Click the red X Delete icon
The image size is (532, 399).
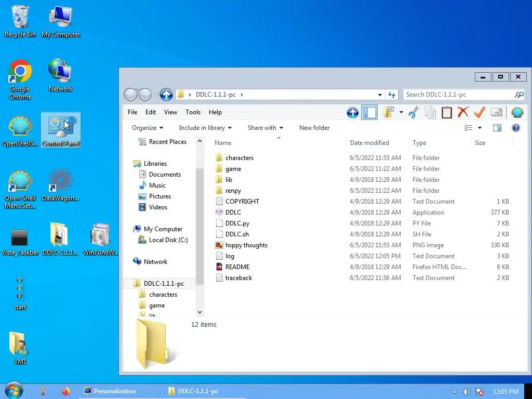coord(463,112)
